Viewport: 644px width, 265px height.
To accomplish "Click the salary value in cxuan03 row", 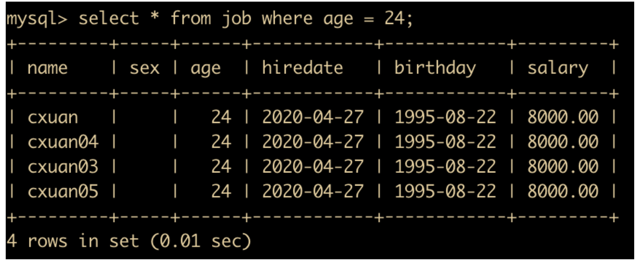I will (563, 166).
